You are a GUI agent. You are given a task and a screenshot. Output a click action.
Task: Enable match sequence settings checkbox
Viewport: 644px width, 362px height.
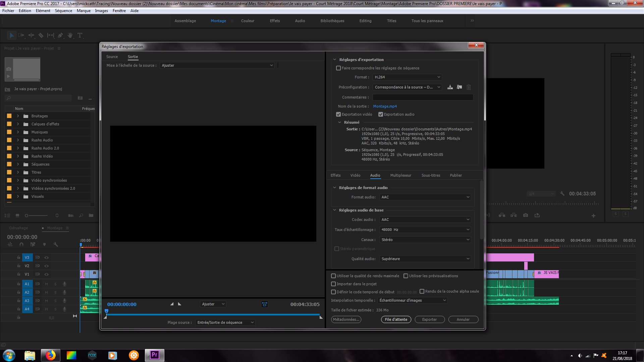tap(338, 68)
